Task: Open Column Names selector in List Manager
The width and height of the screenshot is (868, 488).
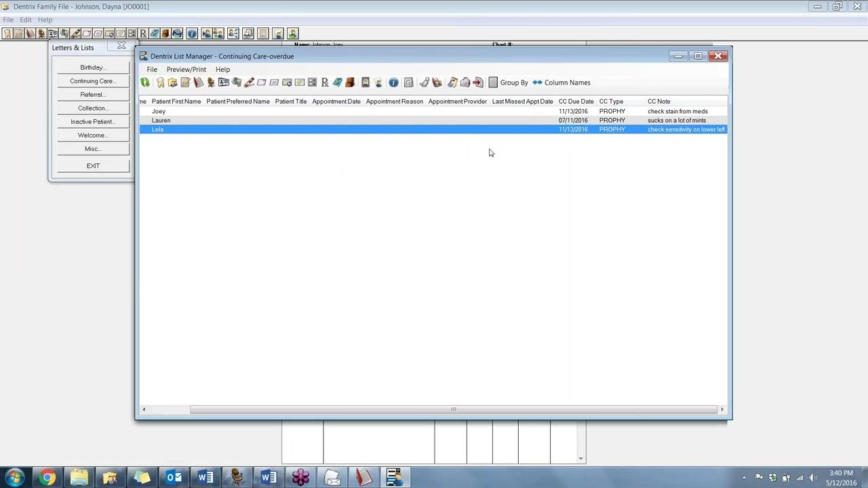Action: coord(561,82)
